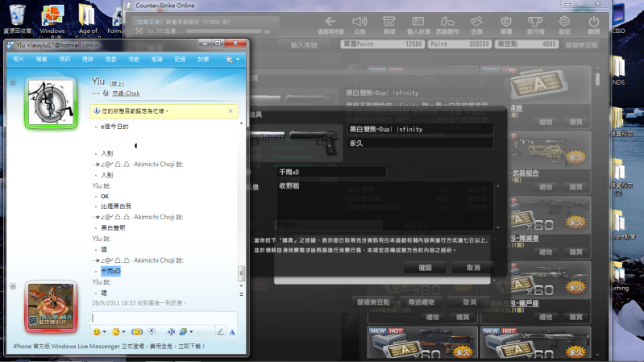644x362 pixels.
Task: Open the 通話 call menu
Action: coord(88,60)
